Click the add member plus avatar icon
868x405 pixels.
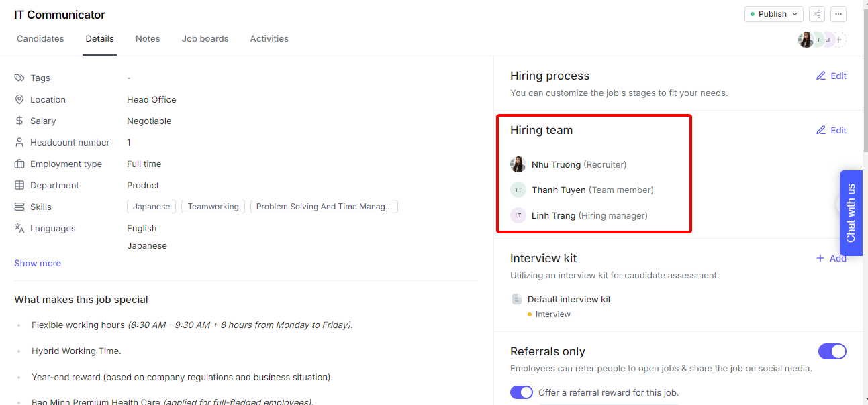(839, 40)
